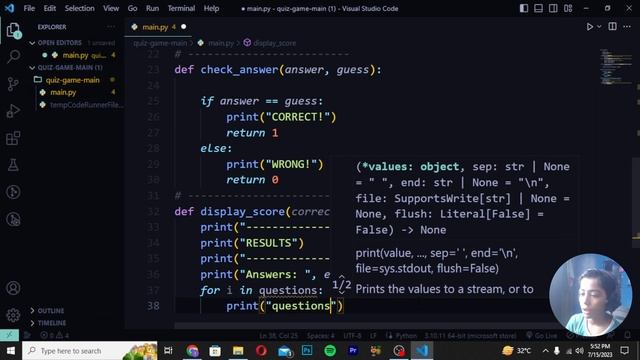Click the remote window indicator in status bar

[x=9, y=335]
